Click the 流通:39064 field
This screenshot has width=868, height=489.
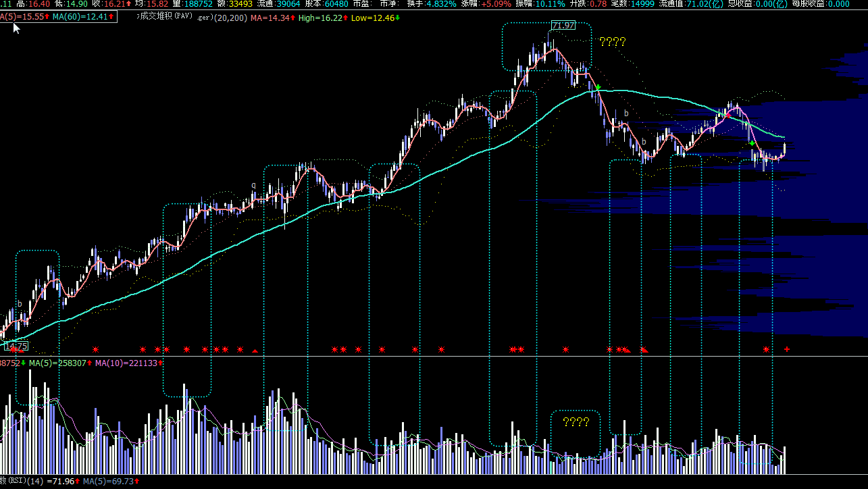click(279, 4)
